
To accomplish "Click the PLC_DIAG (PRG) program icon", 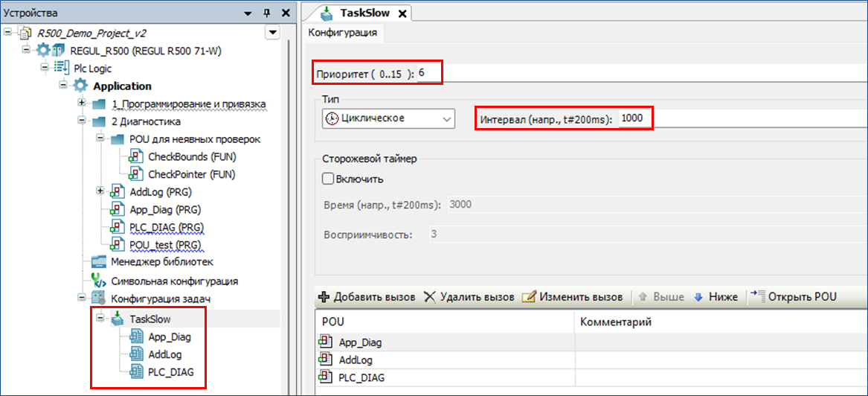I will (x=117, y=227).
